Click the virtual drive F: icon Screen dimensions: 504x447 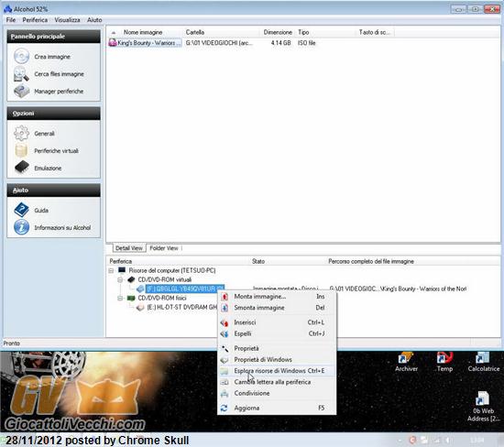click(x=140, y=289)
